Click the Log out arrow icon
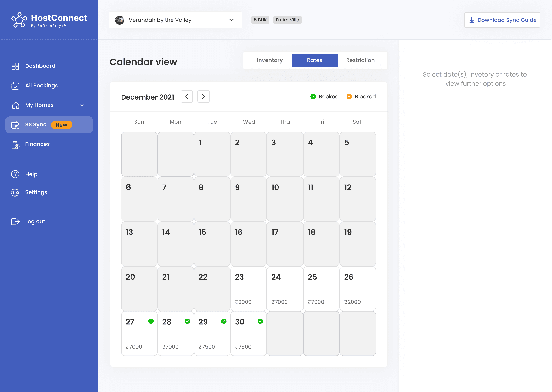Screen dimensions: 552x392 15,221
